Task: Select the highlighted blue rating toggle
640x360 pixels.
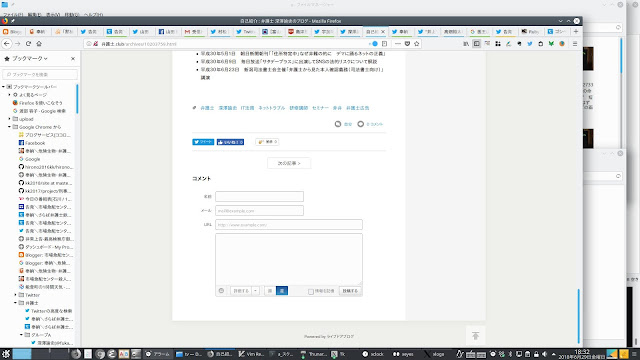Action: click(x=282, y=291)
